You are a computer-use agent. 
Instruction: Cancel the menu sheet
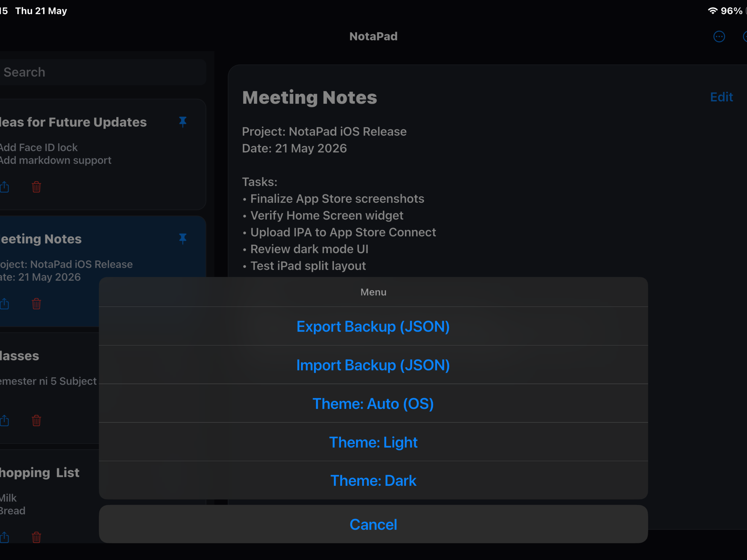(373, 524)
